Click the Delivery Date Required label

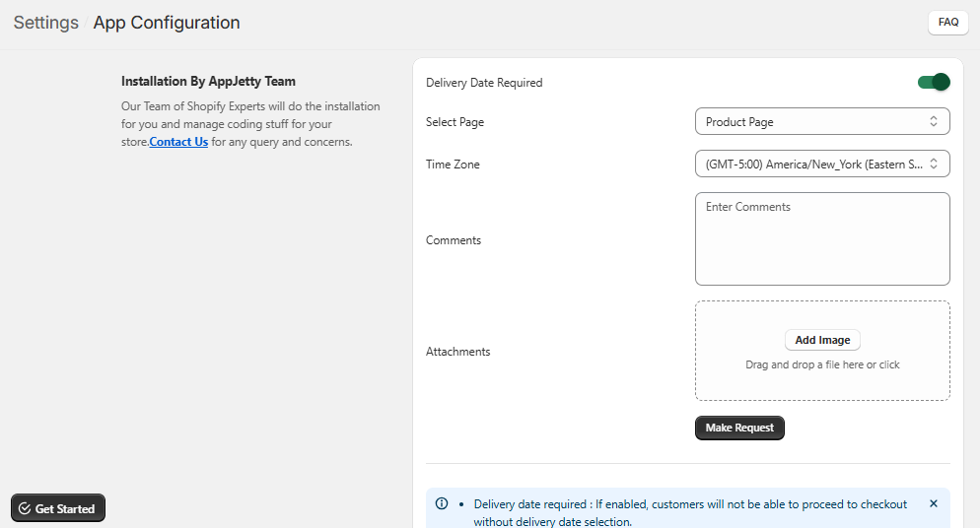484,83
